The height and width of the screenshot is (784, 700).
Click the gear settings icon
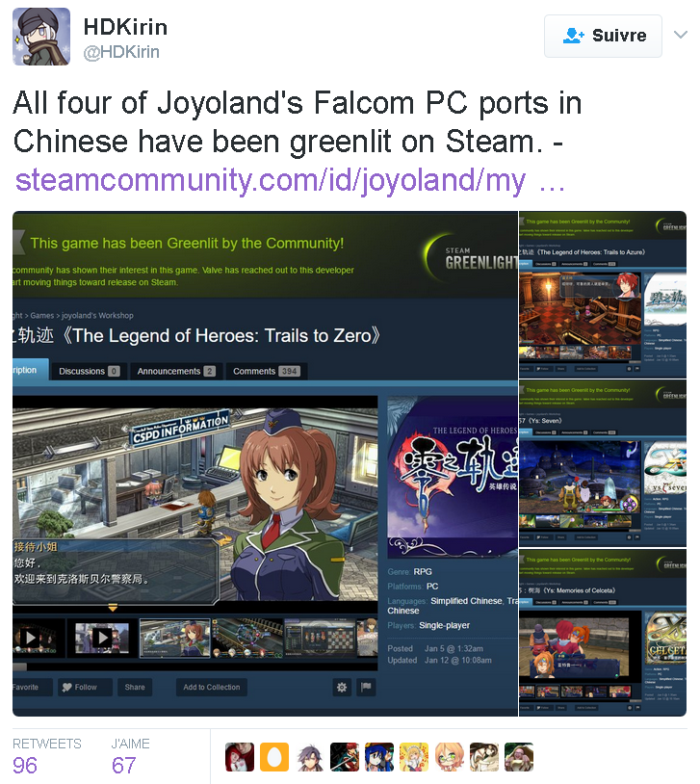point(342,687)
